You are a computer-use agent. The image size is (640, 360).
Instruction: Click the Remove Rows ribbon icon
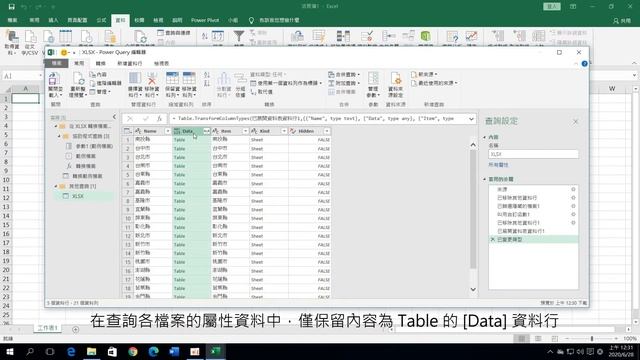[189, 78]
